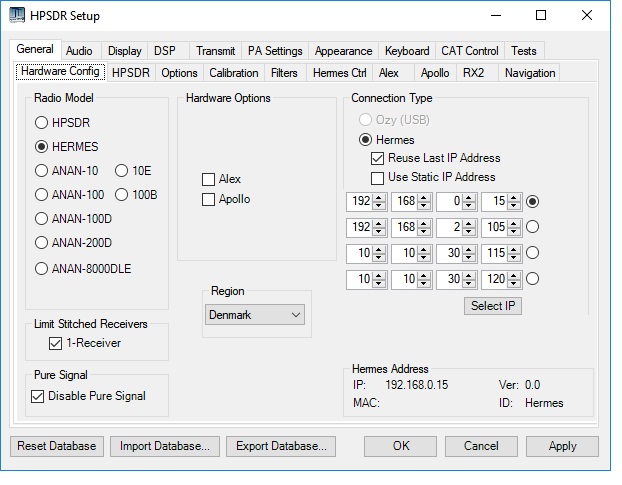Open the HPSDR sub-tab
This screenshot has width=622, height=485.
click(131, 73)
